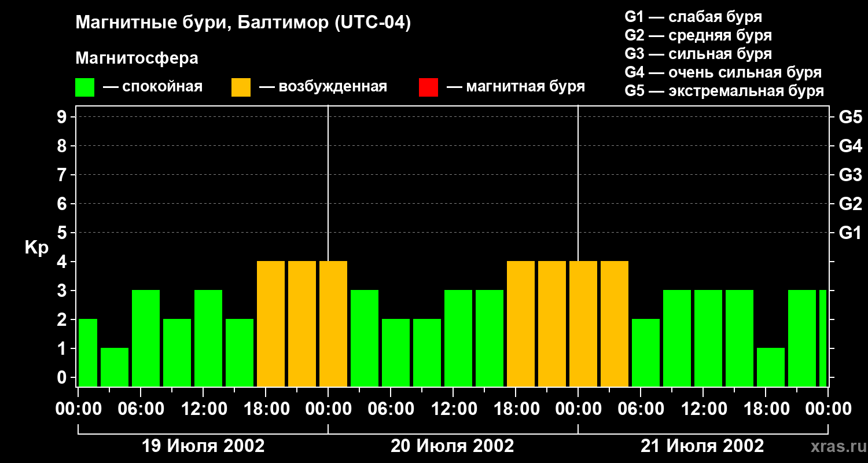Screen dimensions: 868x463
Task: Click the 'Магнитосфера' legend heading
Action: [137, 58]
